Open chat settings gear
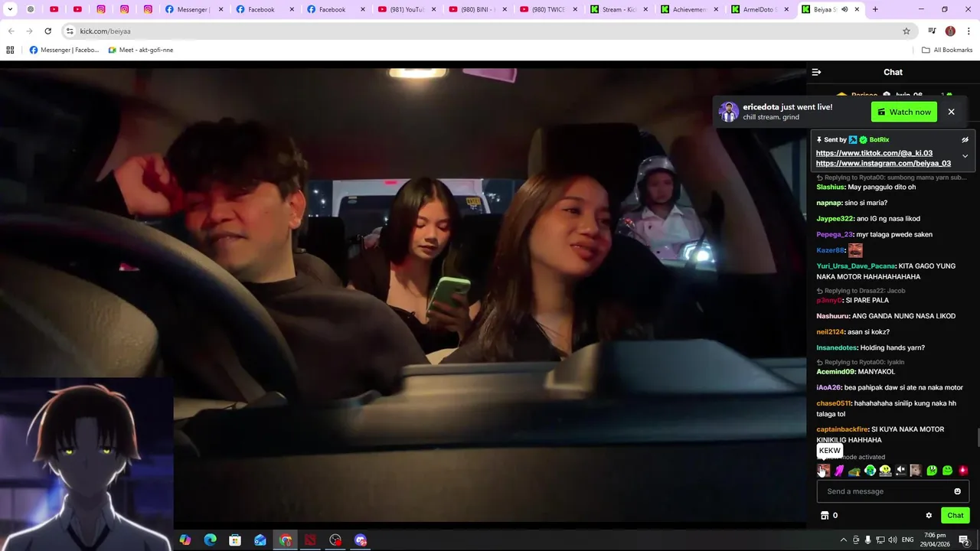The height and width of the screenshot is (551, 980). (929, 516)
